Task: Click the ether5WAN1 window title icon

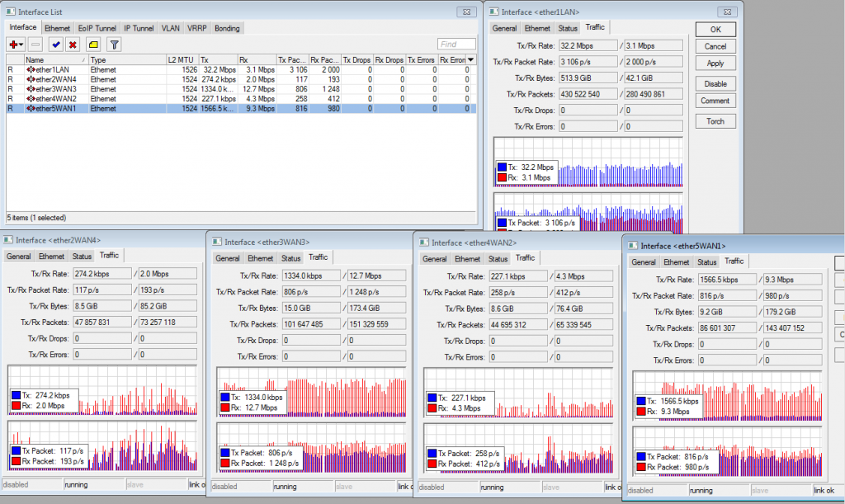Action: (633, 246)
